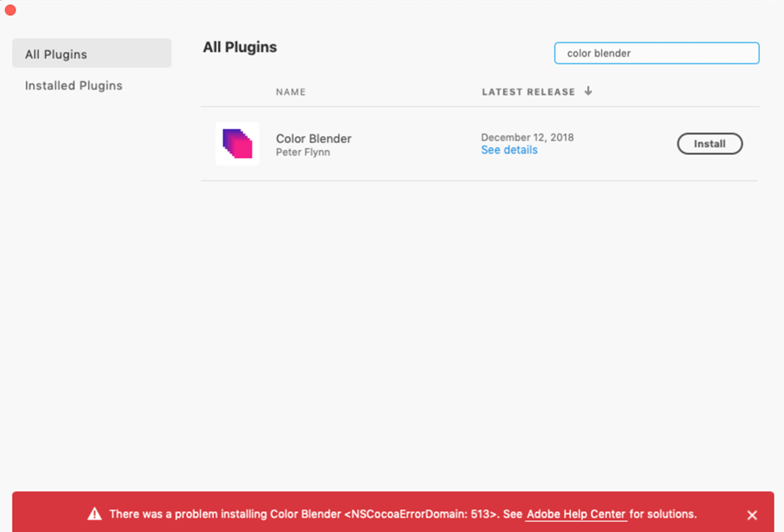The width and height of the screenshot is (784, 532).
Task: Click the December 12, 2018 release date
Action: click(527, 137)
